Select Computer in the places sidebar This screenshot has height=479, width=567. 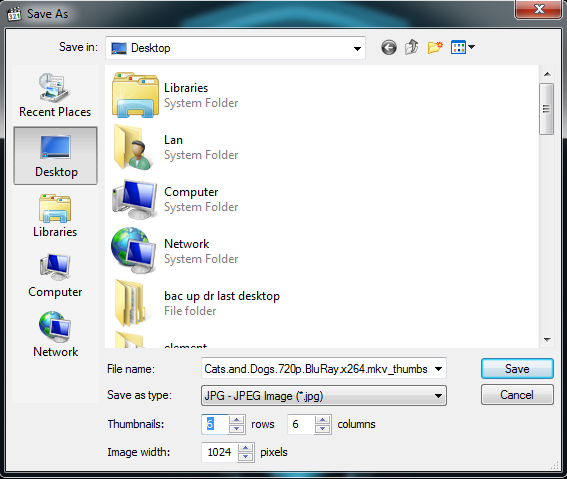click(55, 276)
